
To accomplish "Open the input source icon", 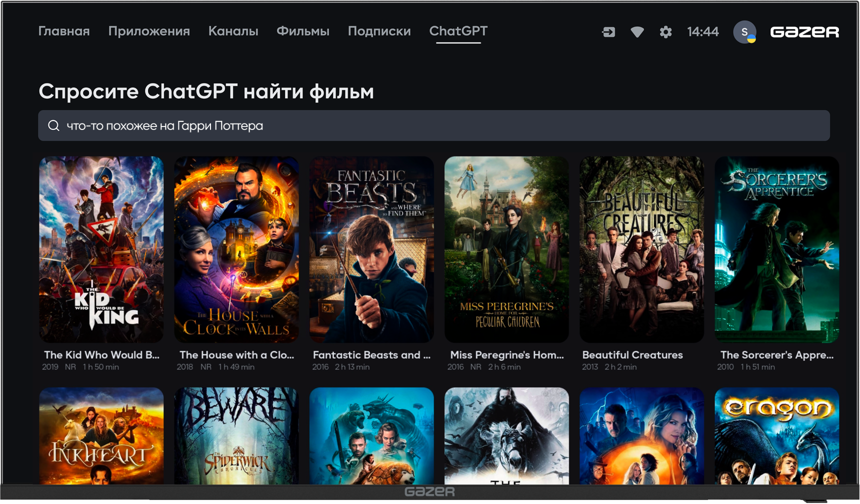I will (x=608, y=32).
